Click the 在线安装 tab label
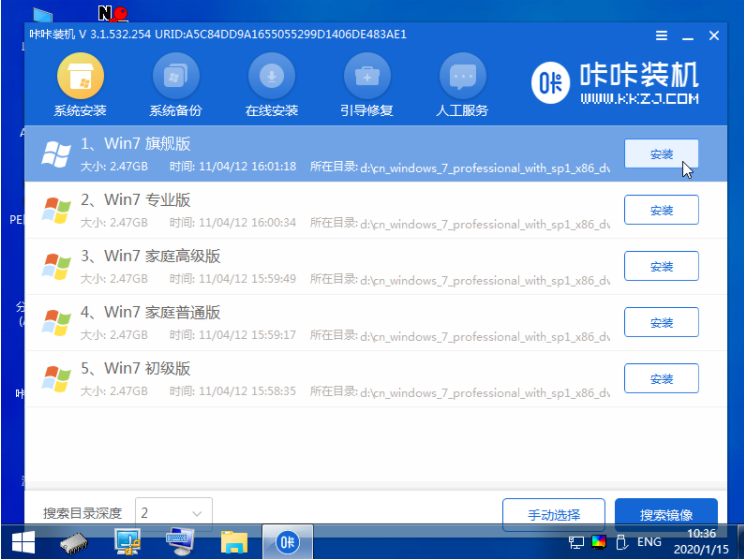 (271, 111)
